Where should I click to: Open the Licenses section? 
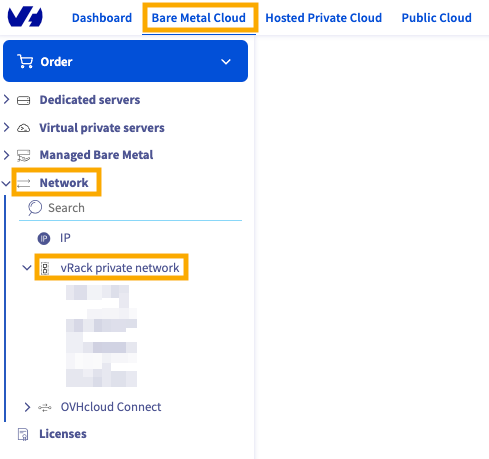click(63, 434)
